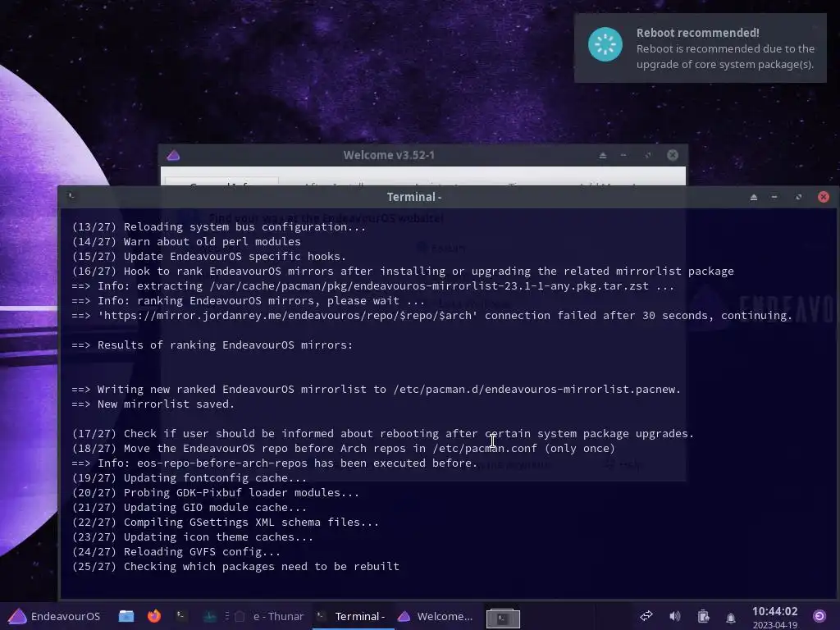Viewport: 840px width, 630px height.
Task: Switch to the Welcome window in taskbar
Action: pos(436,617)
